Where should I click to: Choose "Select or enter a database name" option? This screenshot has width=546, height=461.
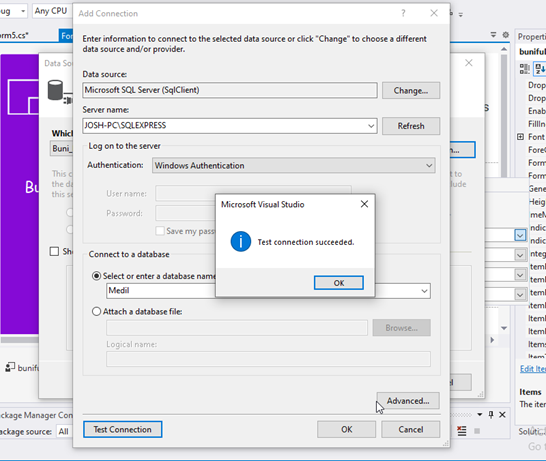(96, 276)
